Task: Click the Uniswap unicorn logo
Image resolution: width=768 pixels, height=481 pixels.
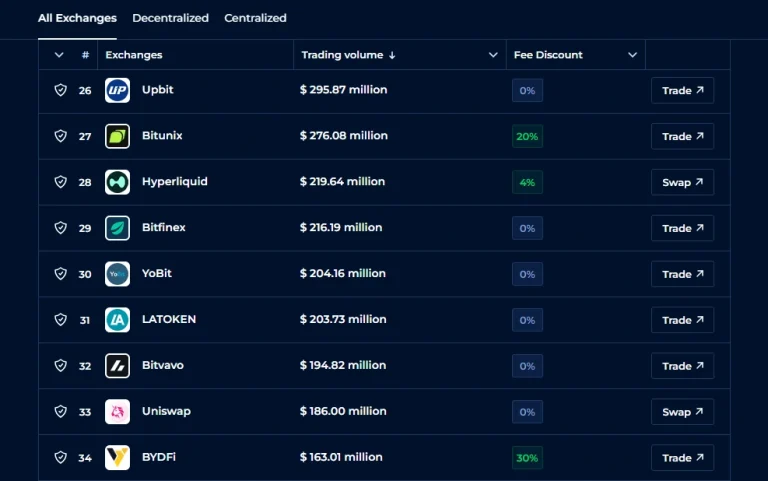Action: (x=118, y=411)
